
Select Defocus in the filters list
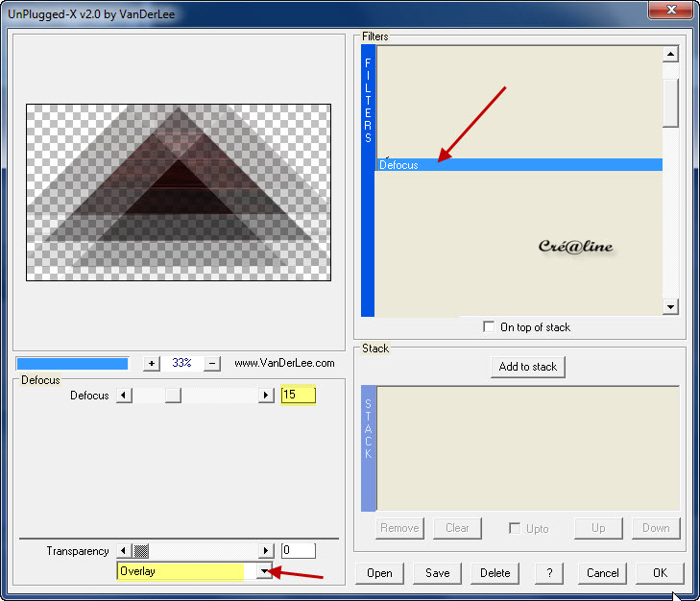(x=519, y=165)
